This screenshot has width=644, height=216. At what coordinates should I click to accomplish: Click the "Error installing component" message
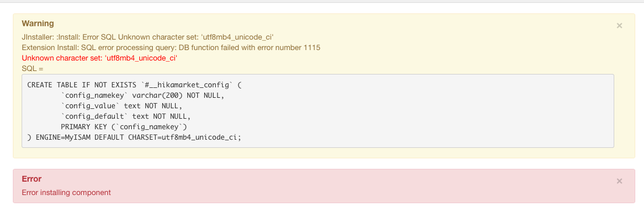(x=66, y=192)
